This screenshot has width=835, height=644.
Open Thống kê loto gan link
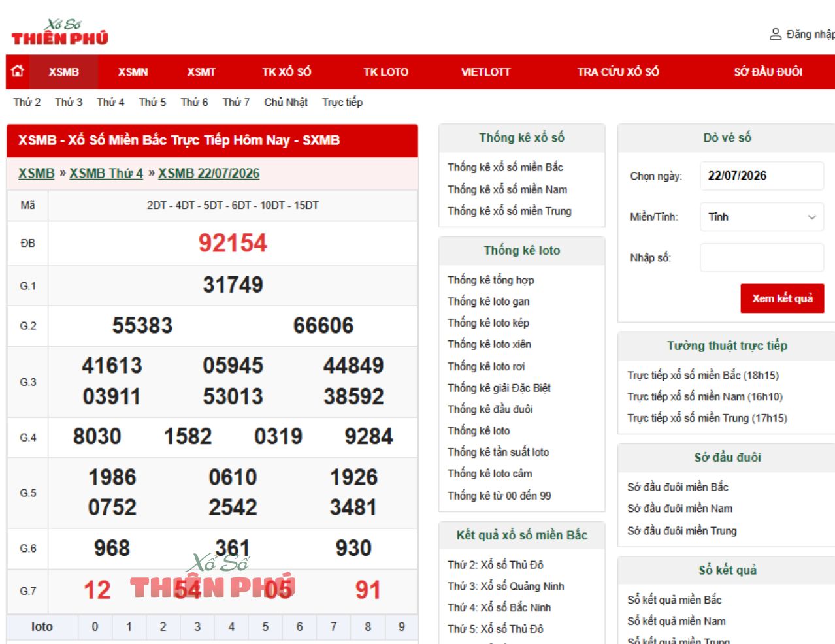[488, 301]
